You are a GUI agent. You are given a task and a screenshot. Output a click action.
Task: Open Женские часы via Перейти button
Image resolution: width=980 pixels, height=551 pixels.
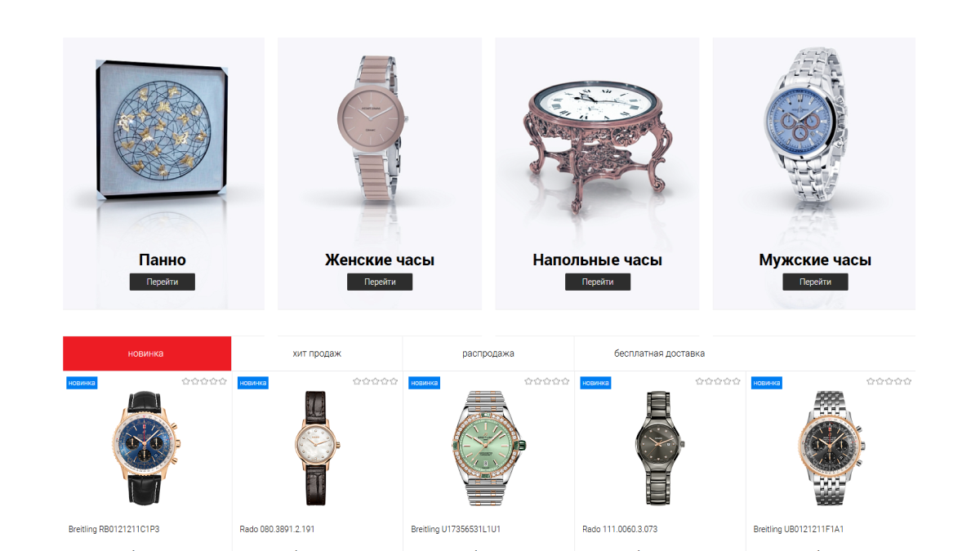tap(380, 282)
